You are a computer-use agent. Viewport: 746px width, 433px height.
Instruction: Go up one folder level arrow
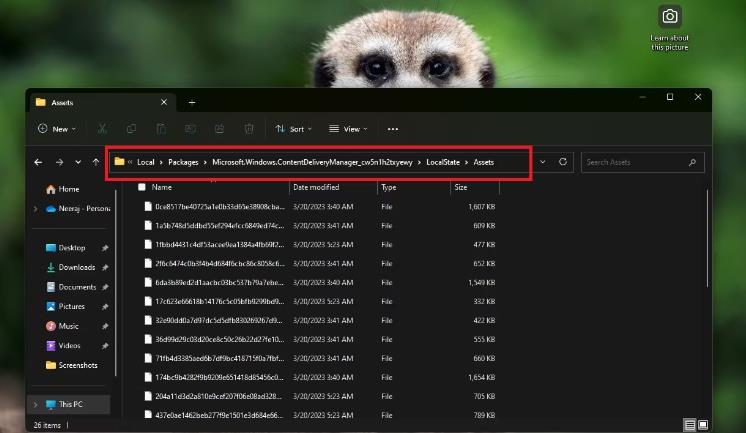[96, 162]
